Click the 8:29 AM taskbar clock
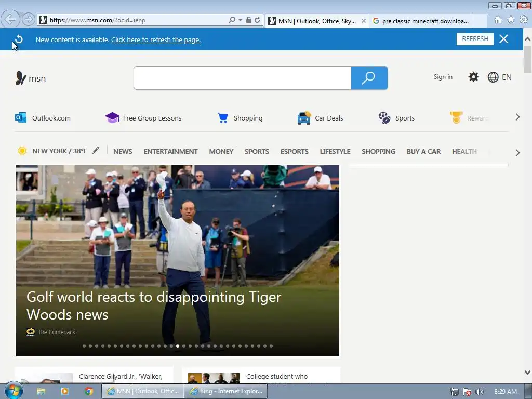The height and width of the screenshot is (399, 532). 505,392
